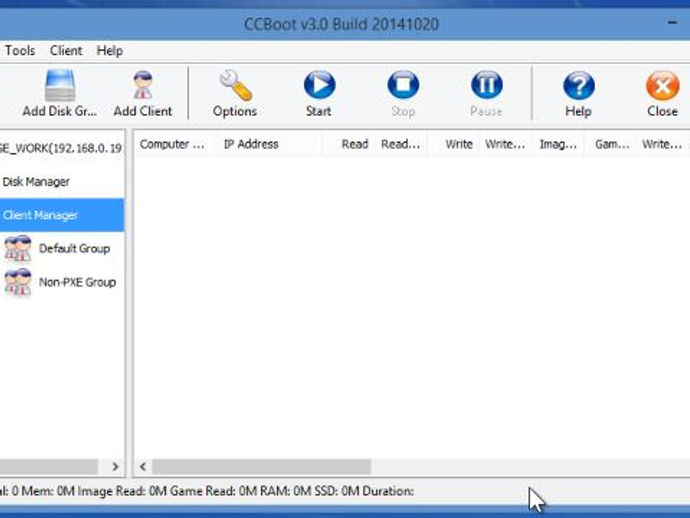The width and height of the screenshot is (690, 518).
Task: Select Default Group in the tree
Action: [74, 249]
